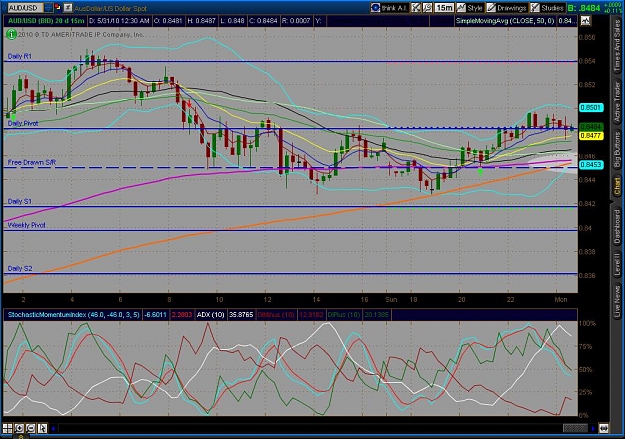Click SimpleMovingAvg (CLOSE, 50, 0) study readout
Image resolution: width=625 pixels, height=439 pixels.
[x=505, y=21]
